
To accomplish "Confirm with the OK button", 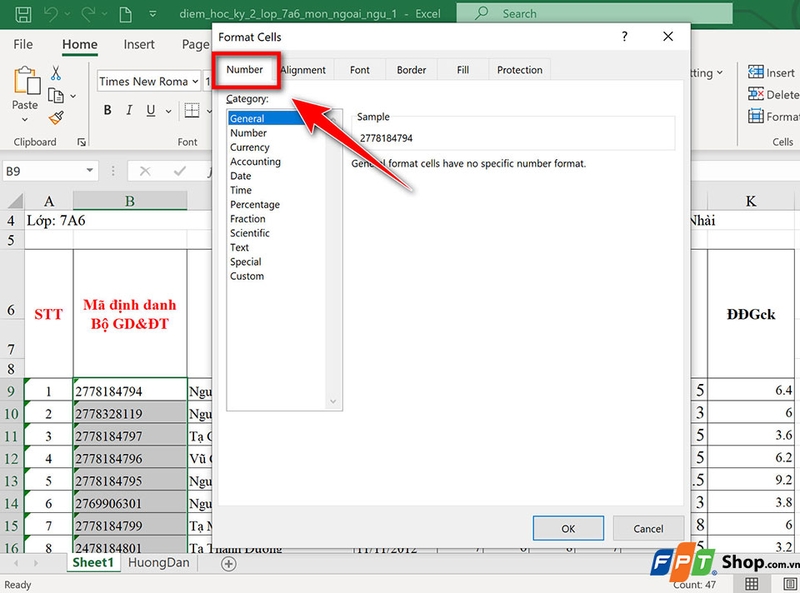I will coord(568,528).
